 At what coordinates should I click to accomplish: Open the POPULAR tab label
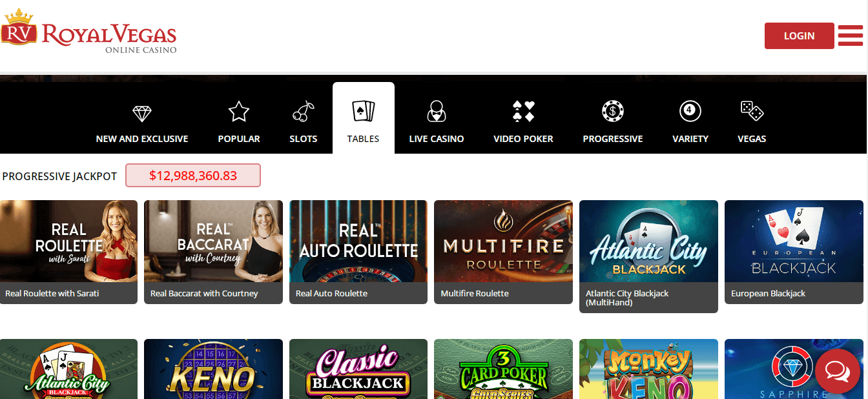239,139
